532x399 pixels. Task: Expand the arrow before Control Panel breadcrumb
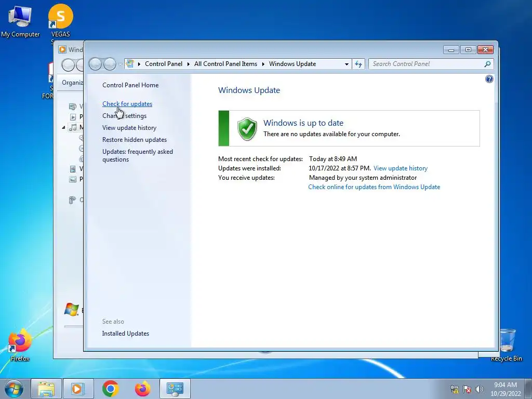pos(139,64)
